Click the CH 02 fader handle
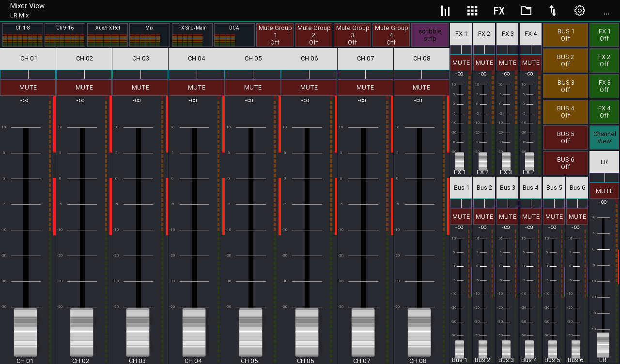This screenshot has width=620, height=364. pyautogui.click(x=81, y=332)
